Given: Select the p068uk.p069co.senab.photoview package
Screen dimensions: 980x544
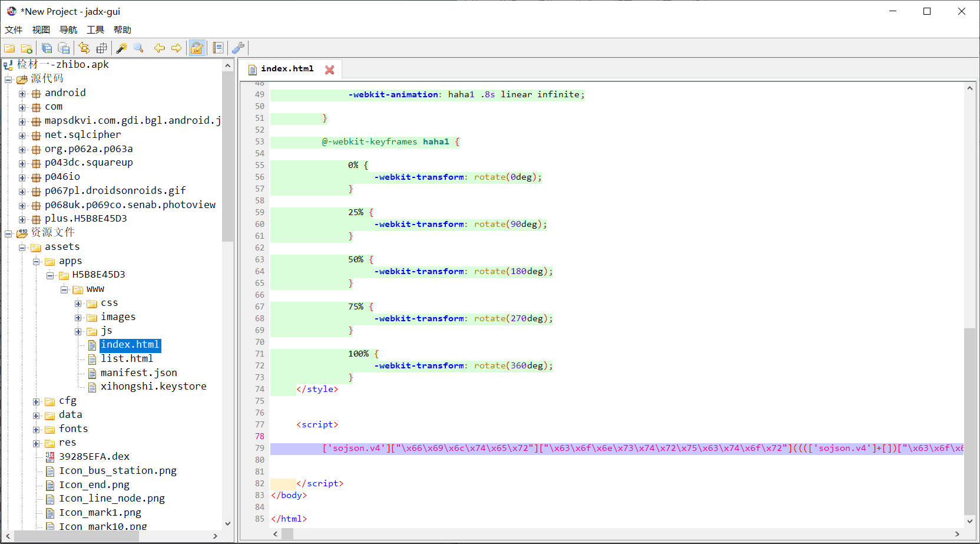Looking at the screenshot, I should 130,205.
